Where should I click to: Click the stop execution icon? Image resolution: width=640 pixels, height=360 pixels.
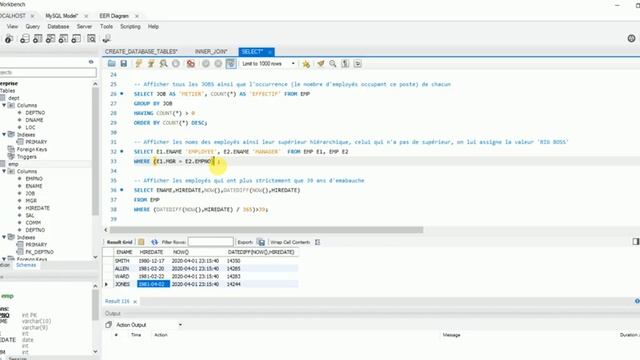click(176, 64)
